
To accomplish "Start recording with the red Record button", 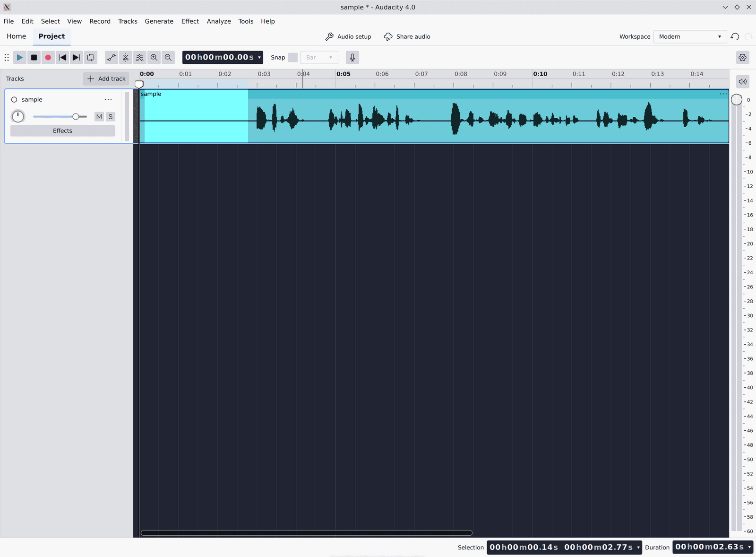I will tap(48, 58).
